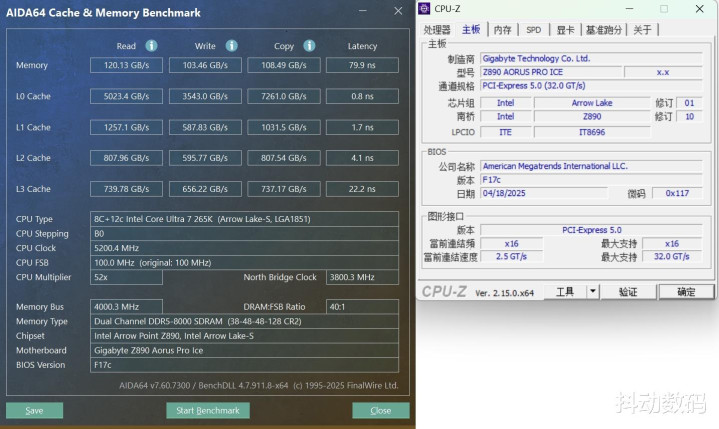Image resolution: width=719 pixels, height=429 pixels.
Task: Click the CPU FSB value 100.0 MHz
Action: coord(244,263)
